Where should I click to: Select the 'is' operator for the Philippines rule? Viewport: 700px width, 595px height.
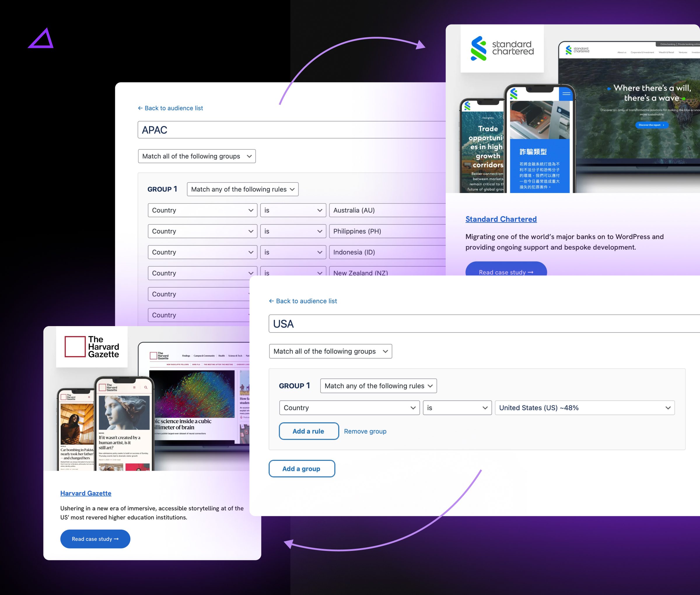(x=293, y=231)
